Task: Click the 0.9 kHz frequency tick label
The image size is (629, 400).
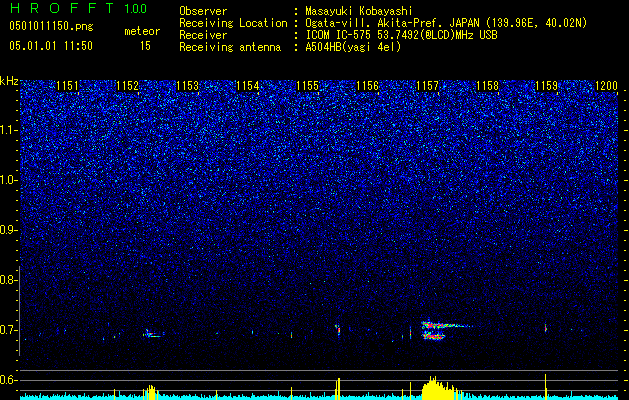Action: pyautogui.click(x=8, y=230)
